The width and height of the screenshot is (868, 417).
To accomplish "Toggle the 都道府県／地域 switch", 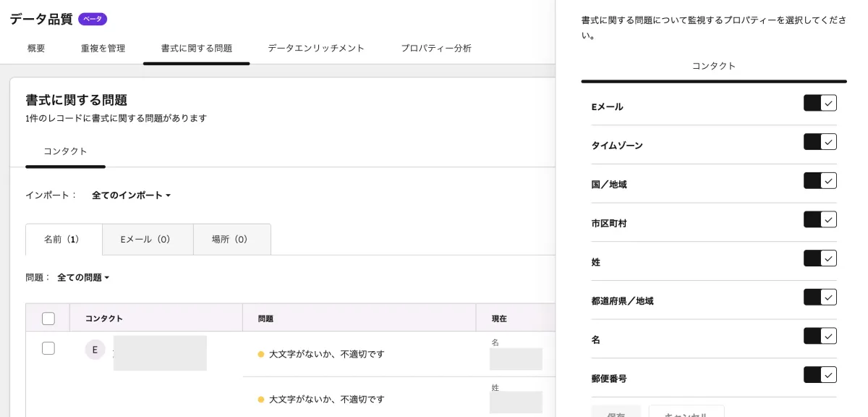I will (820, 297).
